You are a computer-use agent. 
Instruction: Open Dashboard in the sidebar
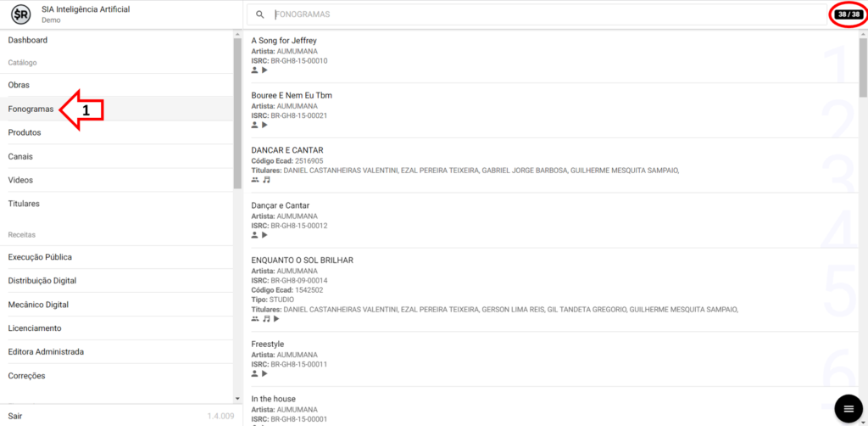(x=28, y=41)
